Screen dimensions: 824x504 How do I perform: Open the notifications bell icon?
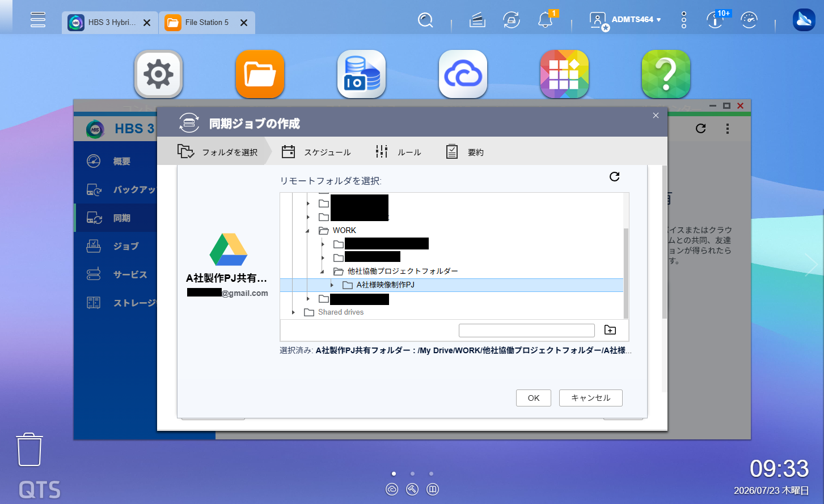546,20
